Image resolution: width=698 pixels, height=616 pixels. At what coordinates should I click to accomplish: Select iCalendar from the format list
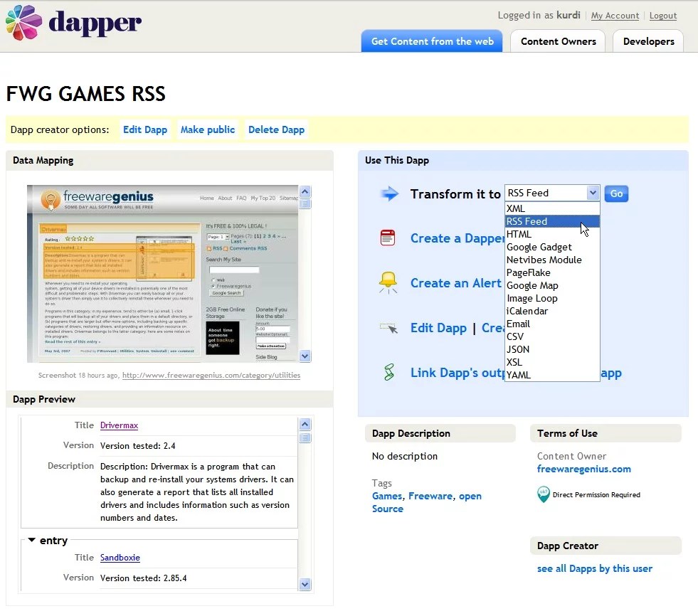click(552, 311)
